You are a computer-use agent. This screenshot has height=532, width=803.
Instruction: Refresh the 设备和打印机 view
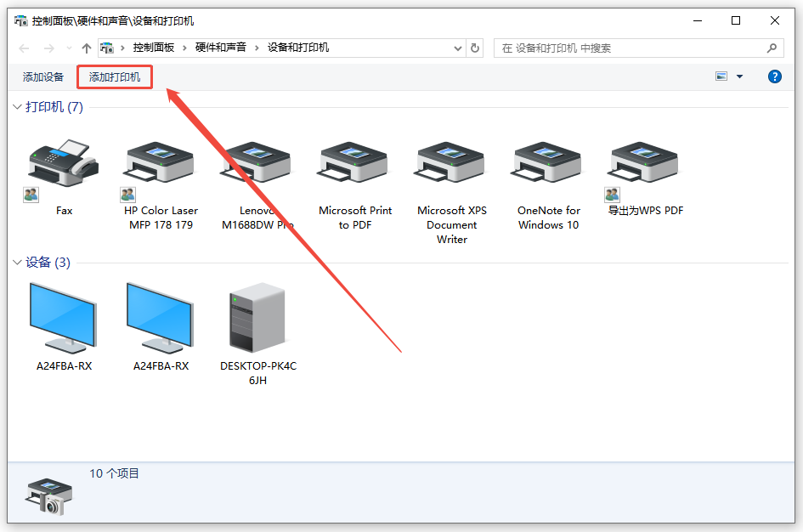pyautogui.click(x=475, y=48)
